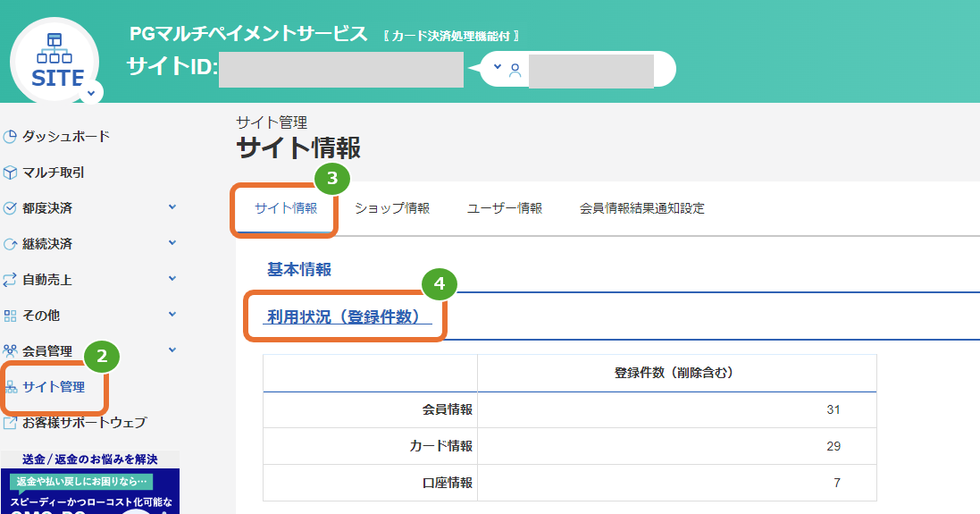The height and width of the screenshot is (514, 980).
Task: Open ダッシュボード in the sidebar
Action: click(x=65, y=136)
